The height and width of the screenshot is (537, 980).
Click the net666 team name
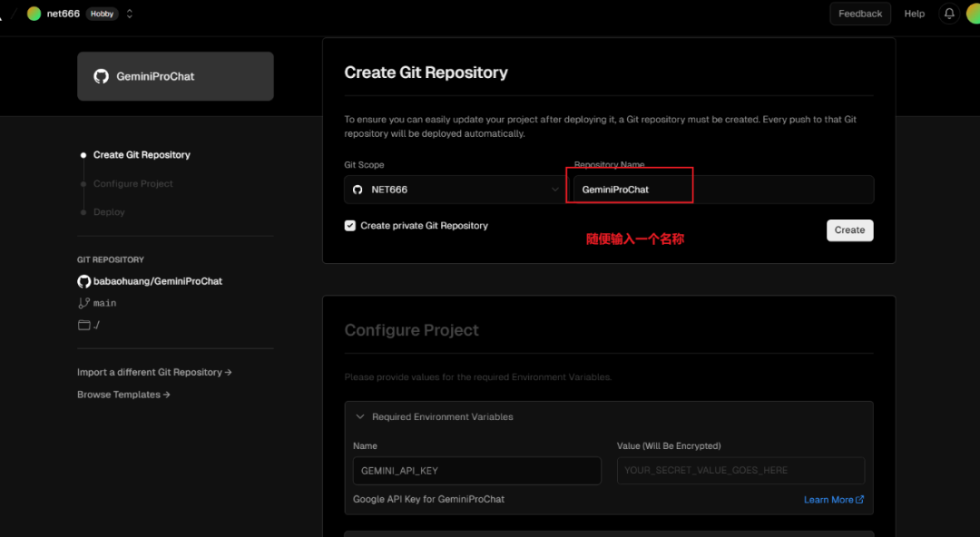64,14
